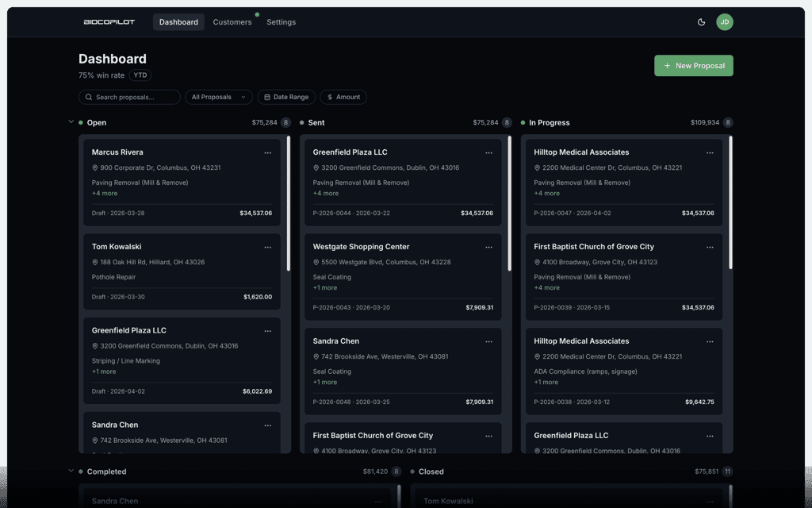Viewport: 812px width, 508px height.
Task: Click the Closed column header
Action: coord(431,471)
